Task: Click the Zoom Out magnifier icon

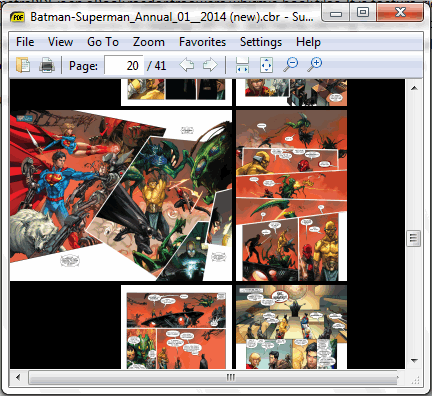Action: [x=291, y=64]
